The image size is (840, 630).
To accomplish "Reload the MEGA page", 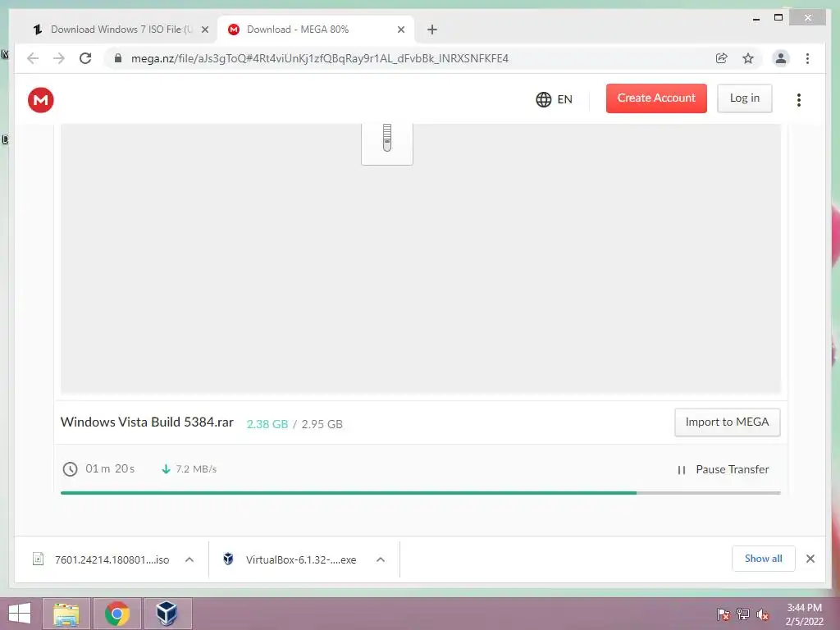I will 85,58.
